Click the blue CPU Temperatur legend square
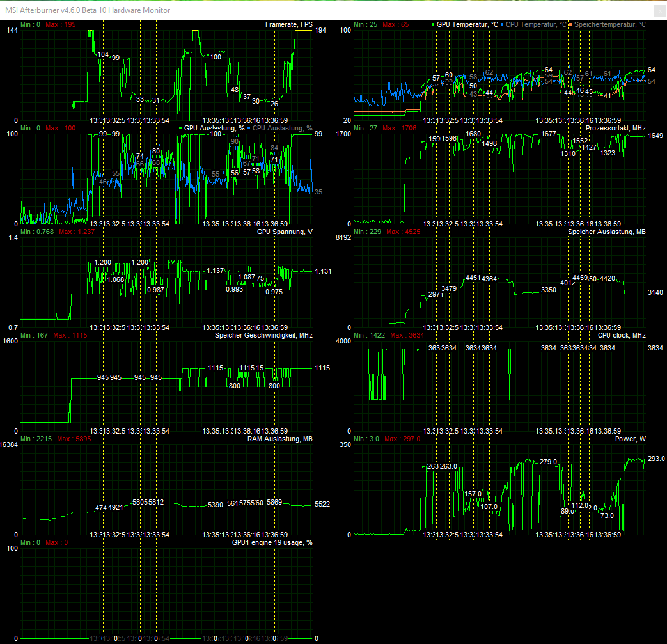Screen dimensions: 667x644 [x=502, y=25]
